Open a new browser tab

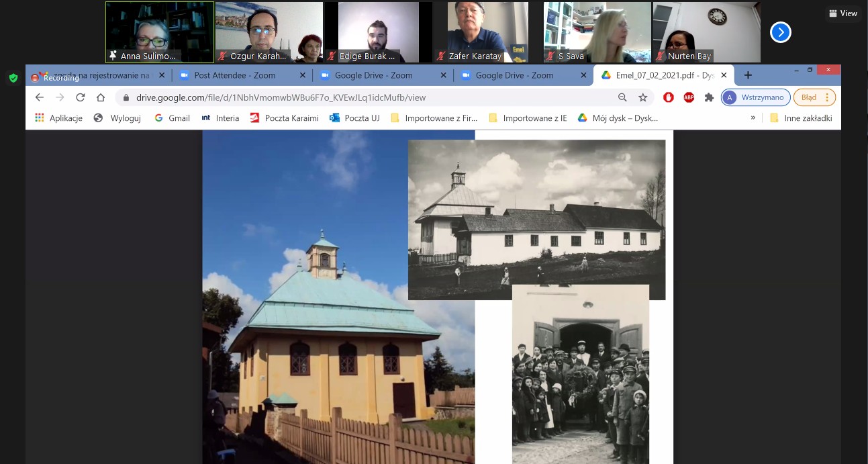(748, 75)
